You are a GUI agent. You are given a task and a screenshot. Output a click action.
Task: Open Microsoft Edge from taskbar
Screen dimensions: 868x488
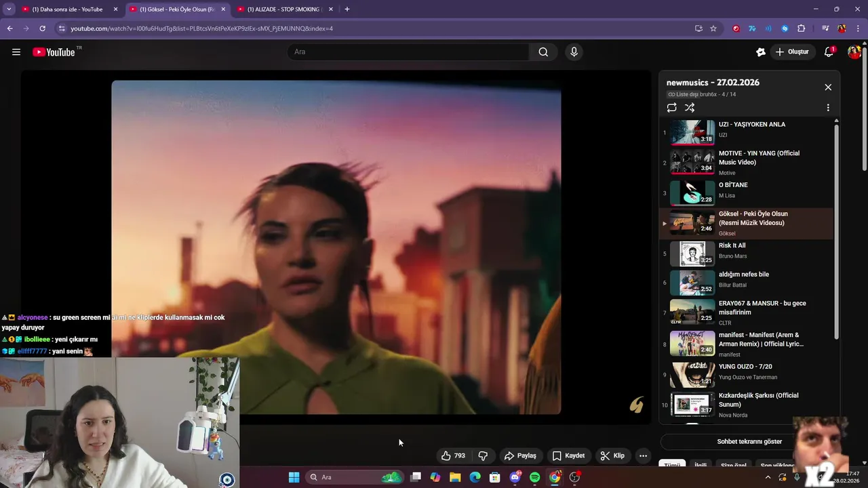[x=475, y=477]
